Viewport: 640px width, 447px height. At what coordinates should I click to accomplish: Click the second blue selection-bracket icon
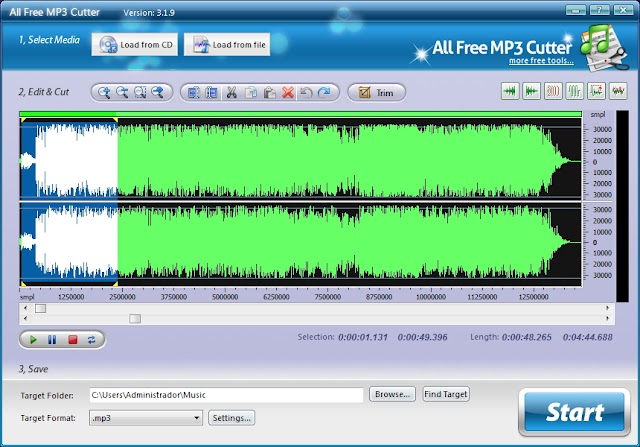coord(211,93)
